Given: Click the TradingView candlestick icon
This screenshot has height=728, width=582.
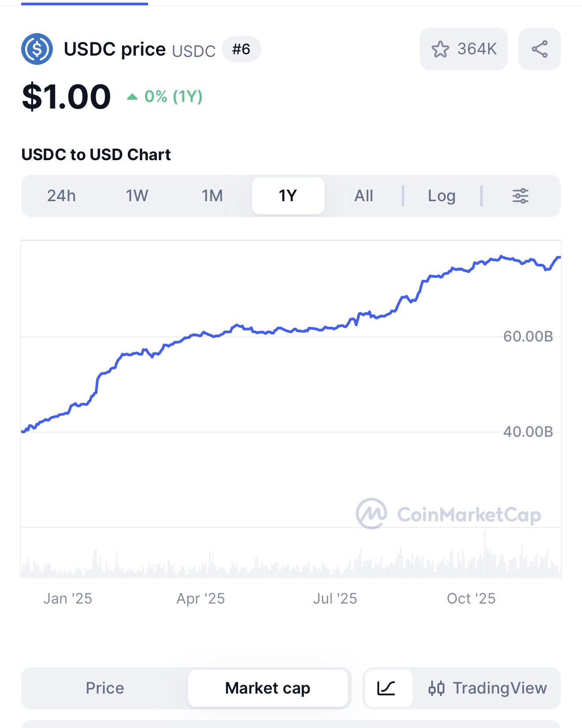Looking at the screenshot, I should tap(436, 688).
